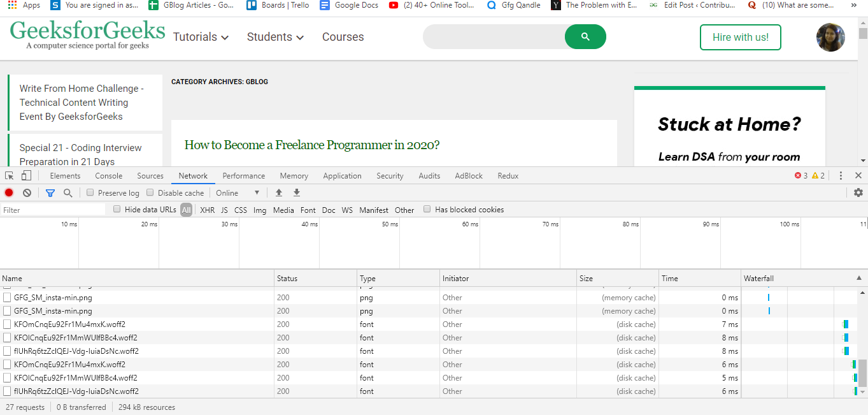Image resolution: width=868 pixels, height=415 pixels.
Task: Switch to the Sources tab
Action: 150,176
